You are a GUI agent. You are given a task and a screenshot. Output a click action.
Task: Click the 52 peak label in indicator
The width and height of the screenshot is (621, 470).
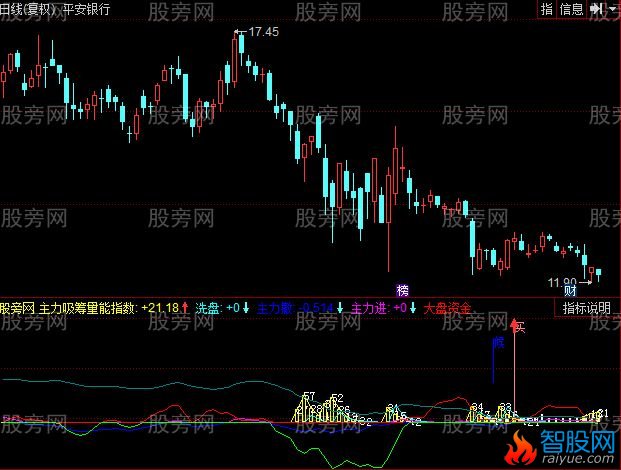337,397
